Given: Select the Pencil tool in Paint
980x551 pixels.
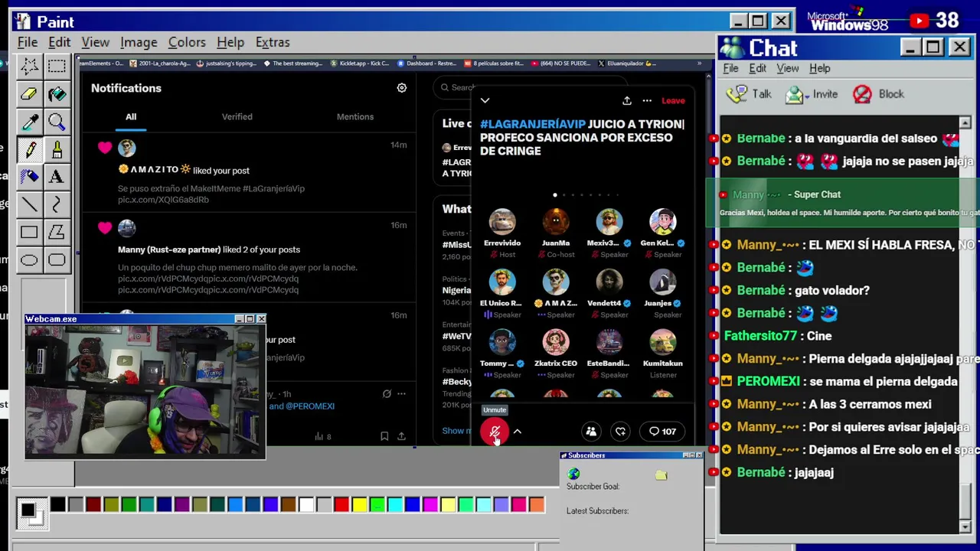Looking at the screenshot, I should 29,149.
